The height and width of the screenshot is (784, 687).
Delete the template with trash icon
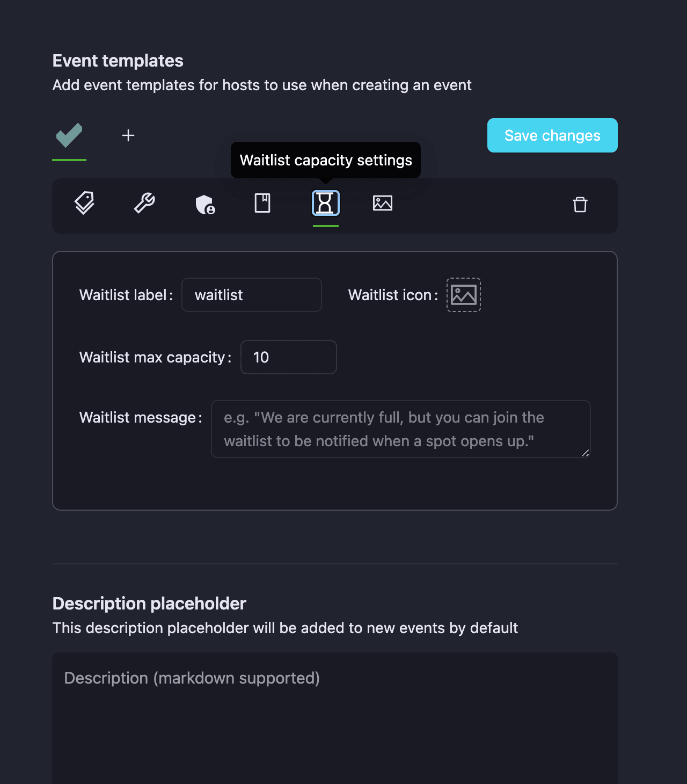[x=580, y=205]
